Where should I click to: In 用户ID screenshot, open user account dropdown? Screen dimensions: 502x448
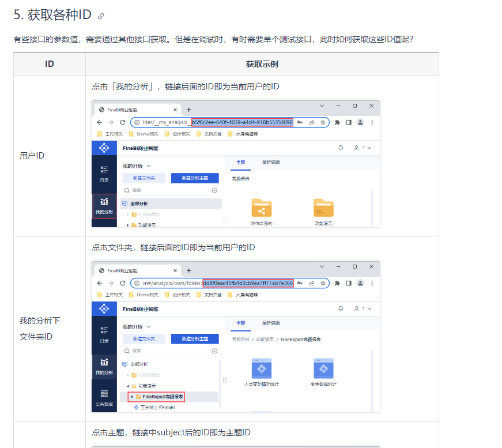(363, 148)
